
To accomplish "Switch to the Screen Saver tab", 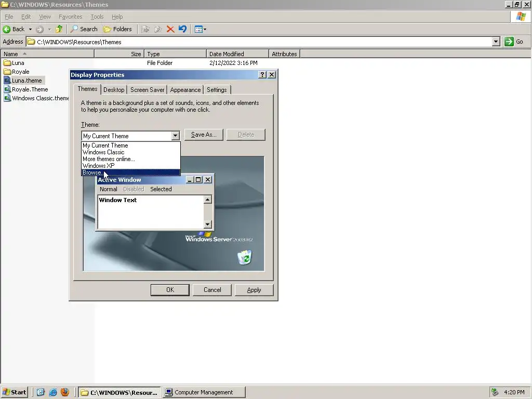I will [x=147, y=90].
